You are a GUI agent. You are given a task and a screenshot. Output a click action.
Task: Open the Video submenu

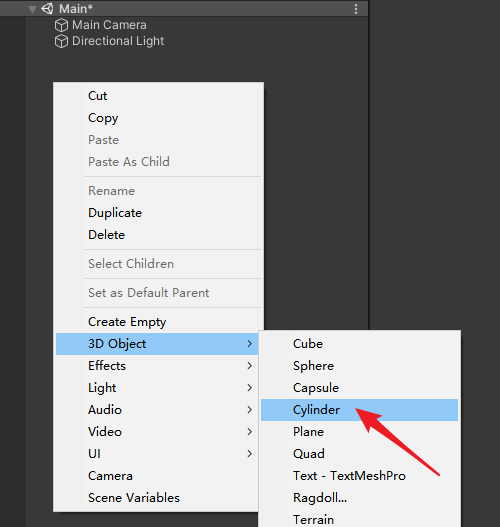tap(157, 432)
